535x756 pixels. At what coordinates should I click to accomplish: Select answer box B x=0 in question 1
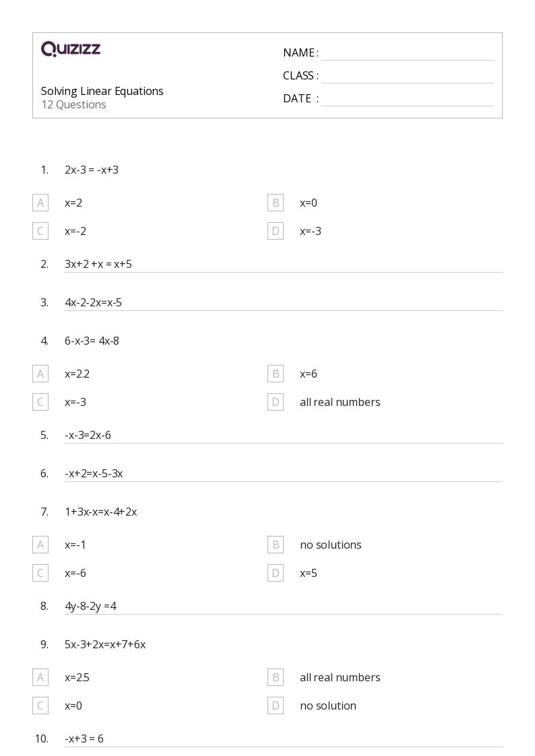pos(276,203)
